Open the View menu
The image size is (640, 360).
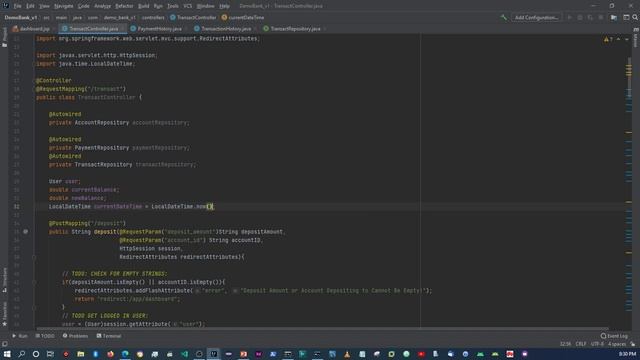(x=44, y=6)
